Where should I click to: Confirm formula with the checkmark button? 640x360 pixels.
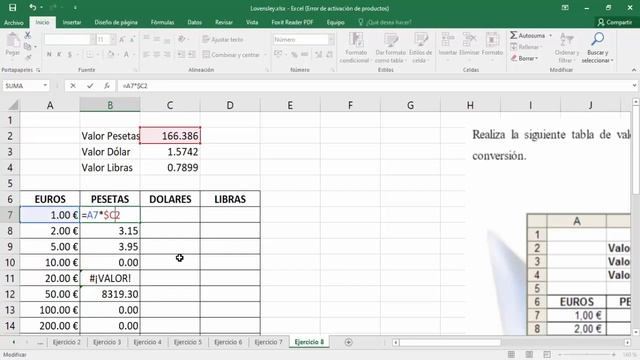pos(90,86)
